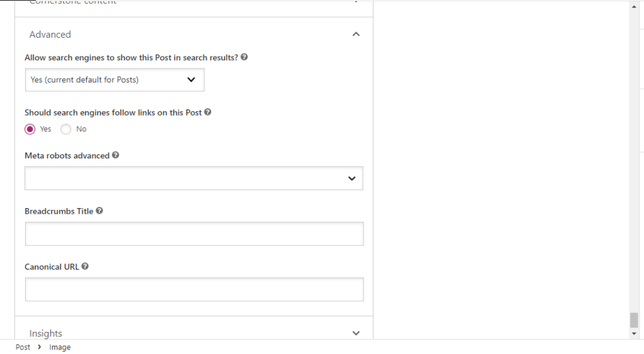Expand the Cornerstone content section
The width and height of the screenshot is (644, 354).
pyautogui.click(x=356, y=3)
